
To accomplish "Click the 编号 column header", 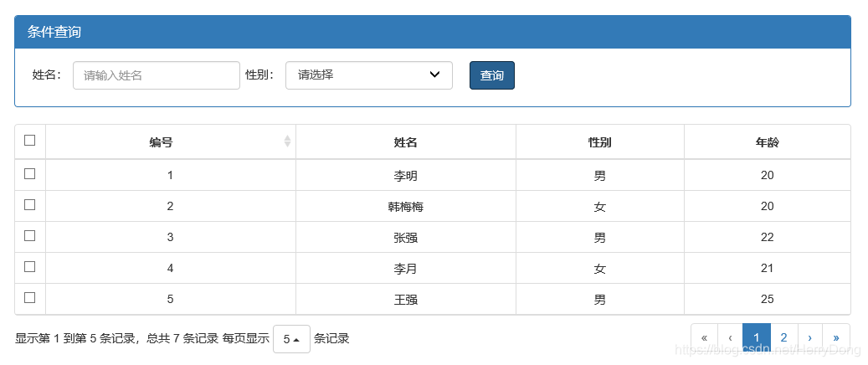I will click(171, 142).
